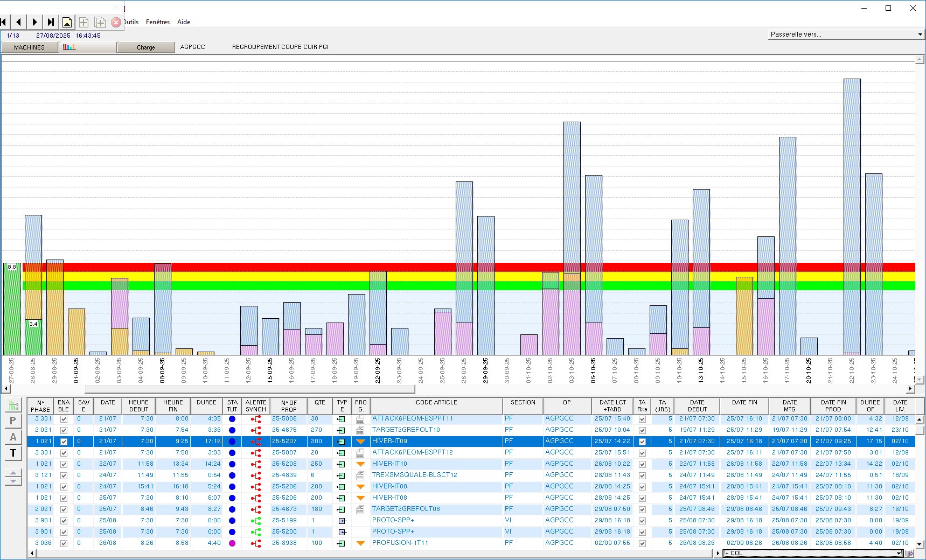Screen dimensions: 926x560
Task: Toggle TA Fixe checkbox for the 25-4675 row
Action: [x=642, y=430]
